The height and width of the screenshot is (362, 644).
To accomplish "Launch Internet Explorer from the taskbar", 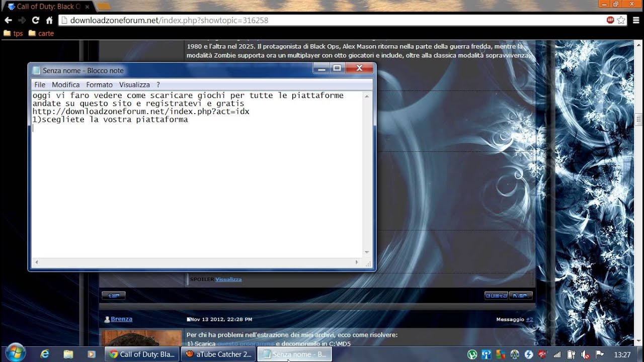I will click(x=45, y=354).
